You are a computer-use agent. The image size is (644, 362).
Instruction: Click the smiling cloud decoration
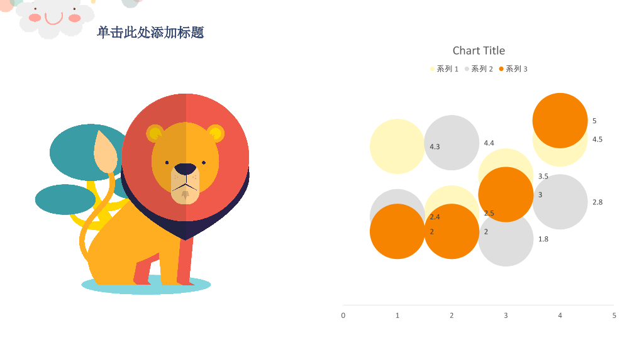pyautogui.click(x=53, y=18)
